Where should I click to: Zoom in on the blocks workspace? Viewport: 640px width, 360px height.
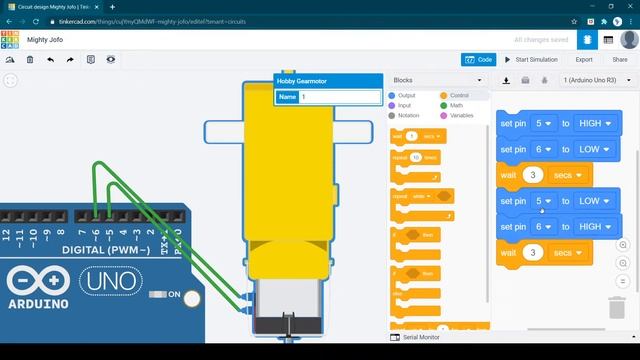click(x=623, y=245)
